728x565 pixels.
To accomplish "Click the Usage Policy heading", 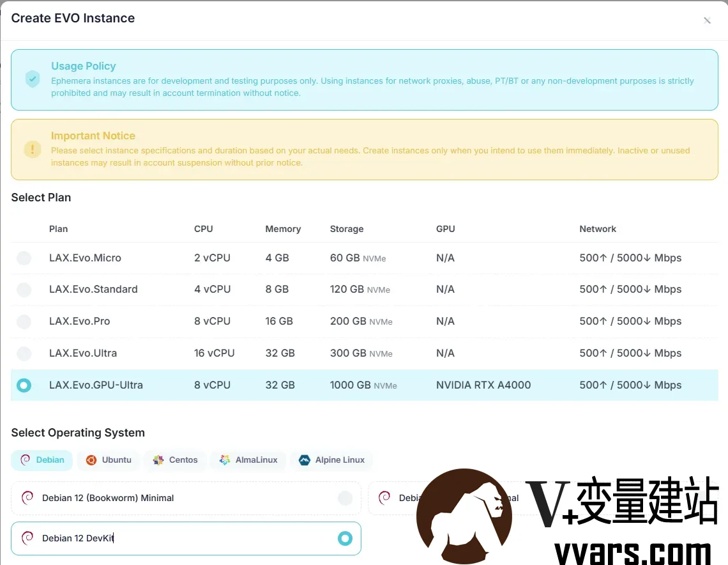I will tap(84, 66).
